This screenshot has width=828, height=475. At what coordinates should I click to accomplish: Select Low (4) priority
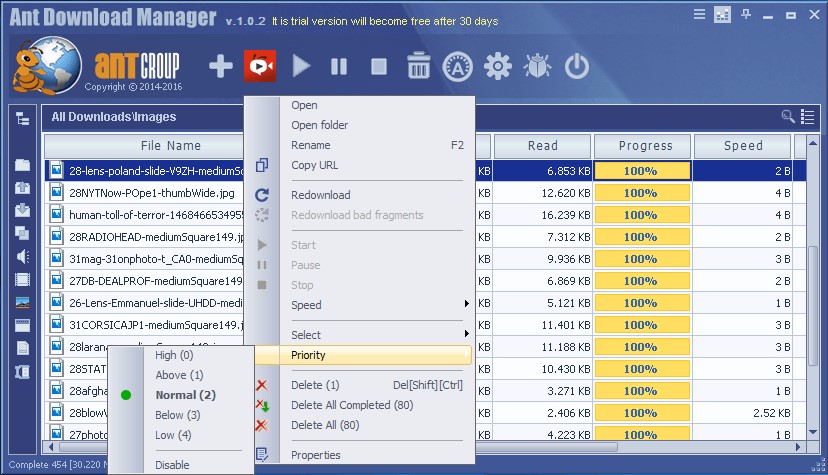173,435
